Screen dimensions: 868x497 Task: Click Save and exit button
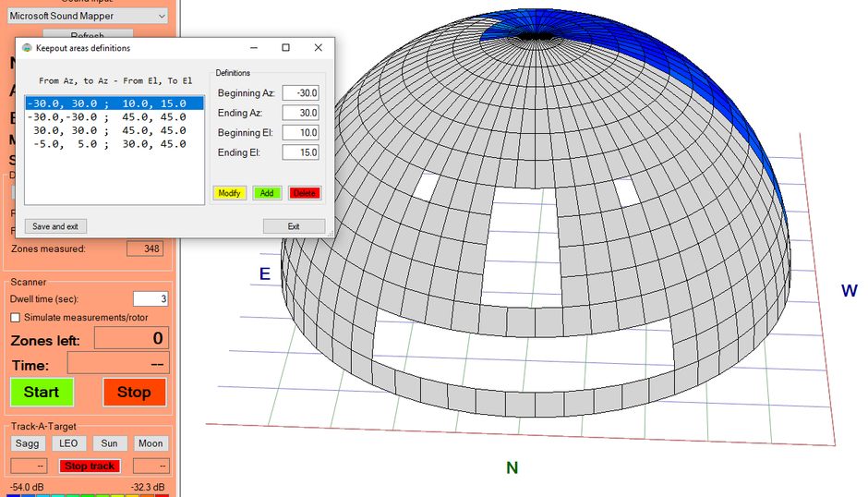pyautogui.click(x=55, y=226)
